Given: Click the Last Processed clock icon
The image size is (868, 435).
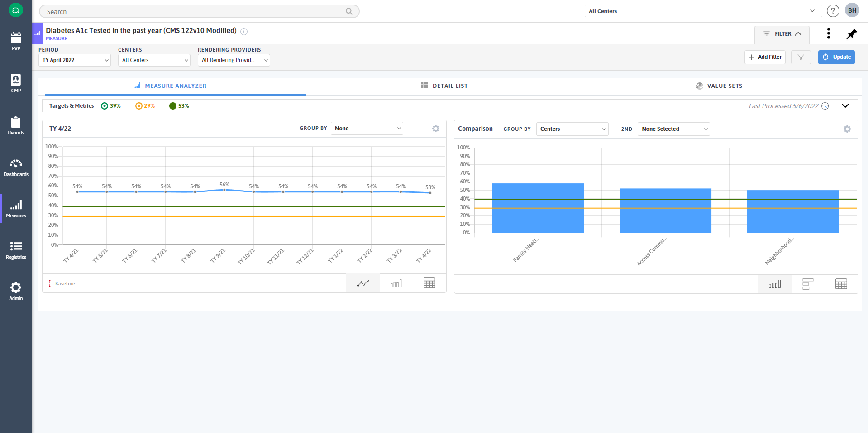Looking at the screenshot, I should 825,106.
